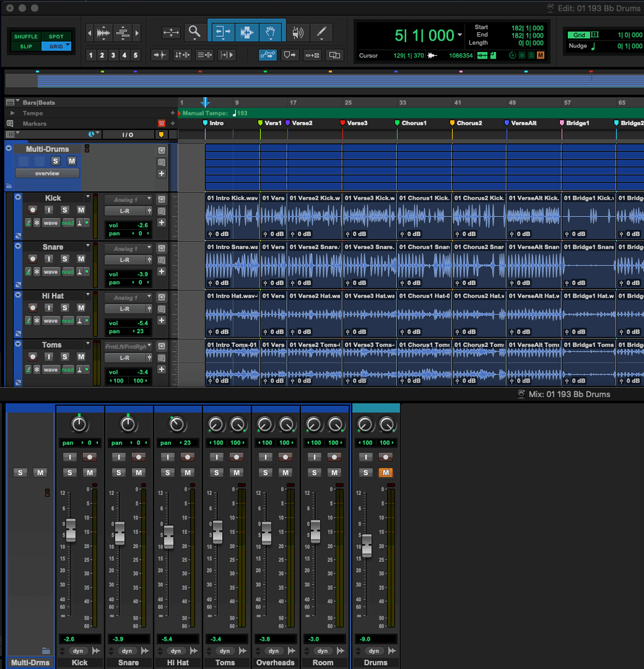The height and width of the screenshot is (669, 644).
Task: Recall zoom preset 3
Action: click(x=113, y=55)
